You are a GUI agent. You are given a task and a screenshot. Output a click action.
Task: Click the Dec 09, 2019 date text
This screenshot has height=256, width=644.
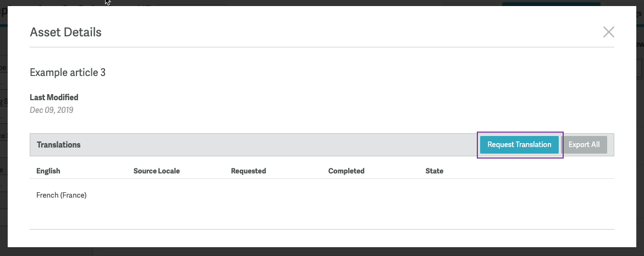click(51, 110)
